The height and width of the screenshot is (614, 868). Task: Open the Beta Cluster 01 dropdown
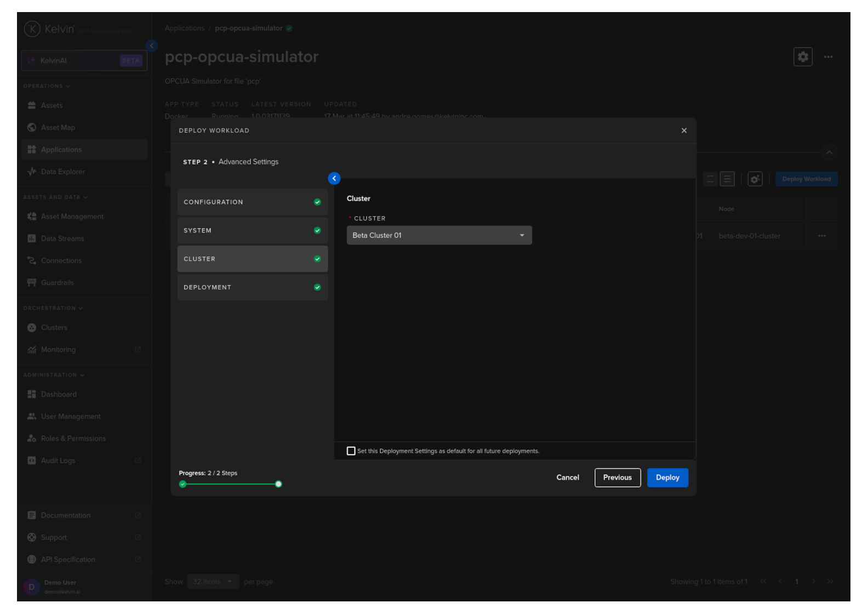click(x=439, y=235)
